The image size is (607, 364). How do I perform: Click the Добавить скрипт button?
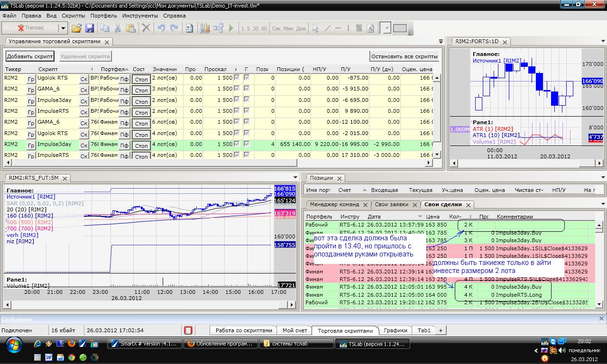click(x=30, y=56)
